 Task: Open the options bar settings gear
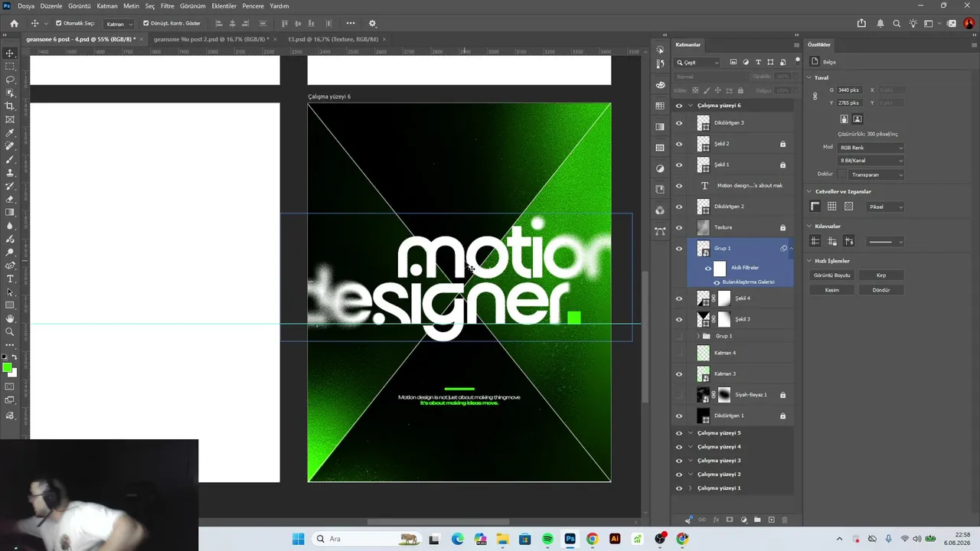point(373,24)
